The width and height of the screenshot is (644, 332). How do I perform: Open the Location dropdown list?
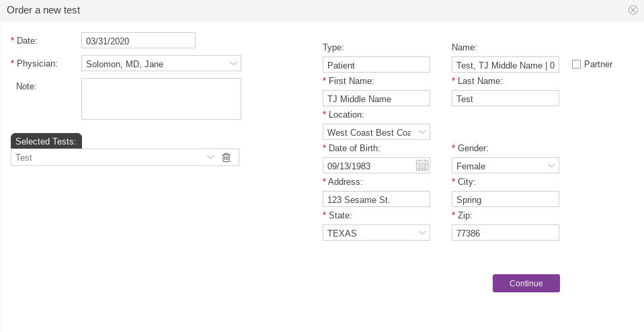[422, 132]
